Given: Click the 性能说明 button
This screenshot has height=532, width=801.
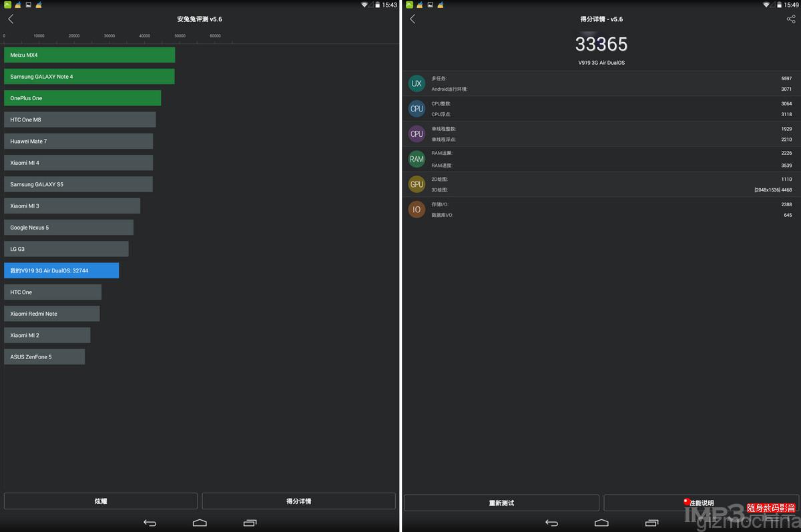Looking at the screenshot, I should 701,503.
